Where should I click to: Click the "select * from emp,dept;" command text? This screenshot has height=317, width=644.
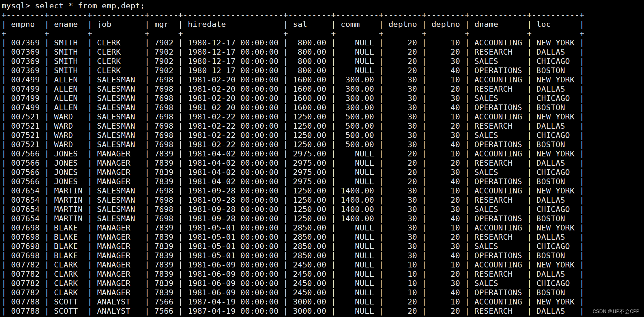point(90,6)
